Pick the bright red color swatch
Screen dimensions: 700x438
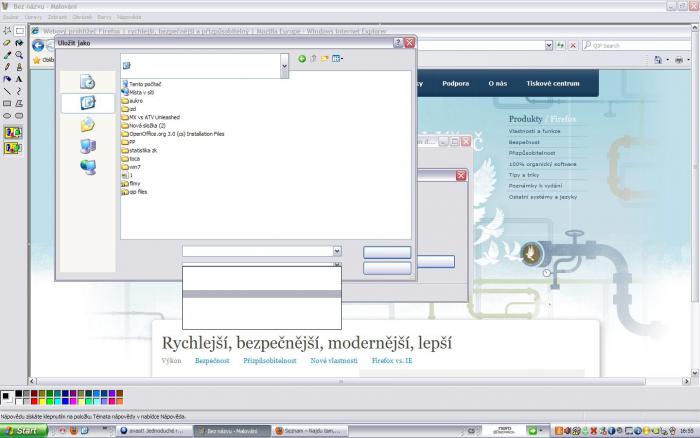34,401
